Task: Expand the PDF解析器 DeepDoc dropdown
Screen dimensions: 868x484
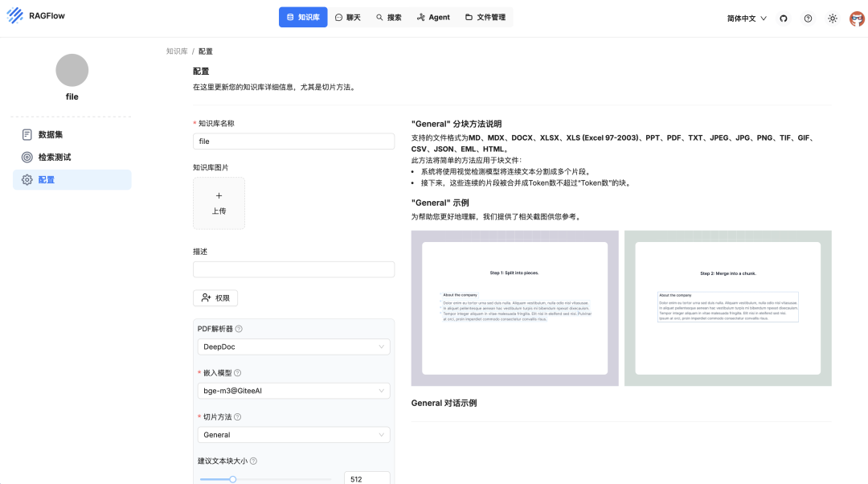Action: pos(293,347)
